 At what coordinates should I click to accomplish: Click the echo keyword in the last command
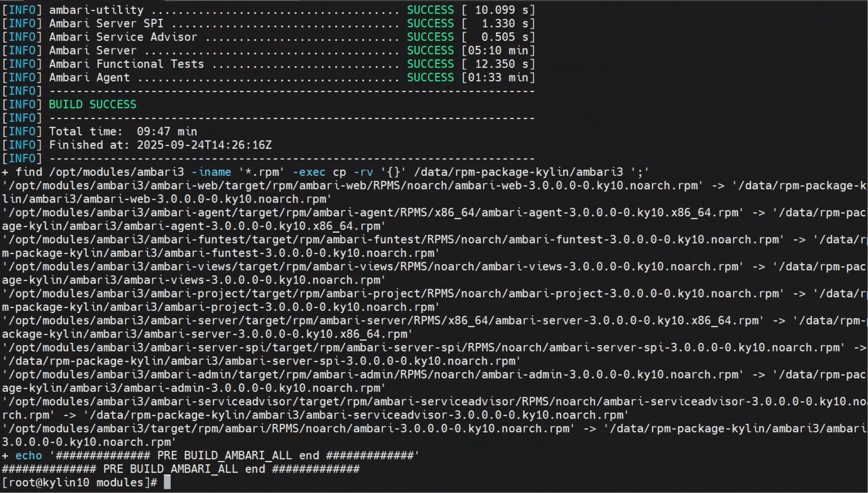pos(28,455)
